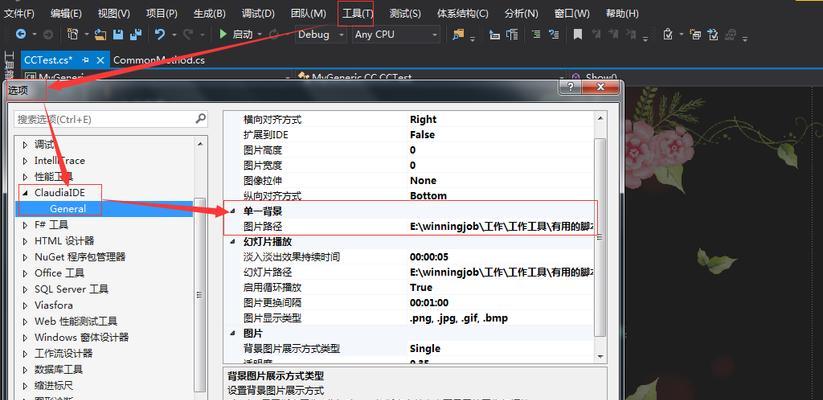
Task: Open the Any CPU platform dropdown
Action: click(435, 35)
